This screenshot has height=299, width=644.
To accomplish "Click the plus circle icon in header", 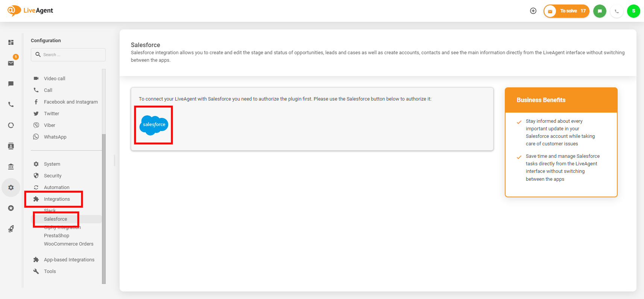I will click(533, 11).
